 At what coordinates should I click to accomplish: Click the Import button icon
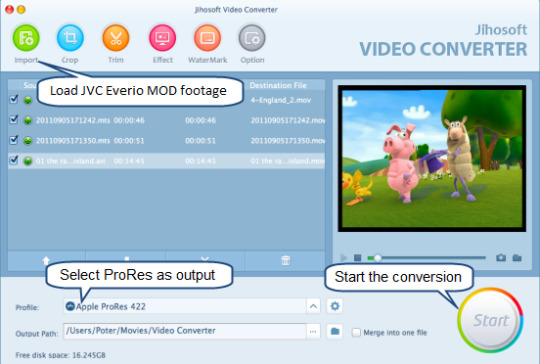tap(26, 38)
